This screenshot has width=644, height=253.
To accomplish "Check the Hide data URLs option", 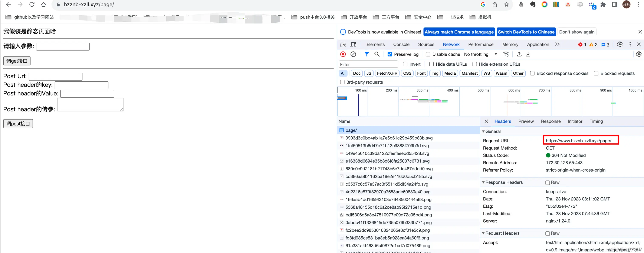I will [x=431, y=64].
